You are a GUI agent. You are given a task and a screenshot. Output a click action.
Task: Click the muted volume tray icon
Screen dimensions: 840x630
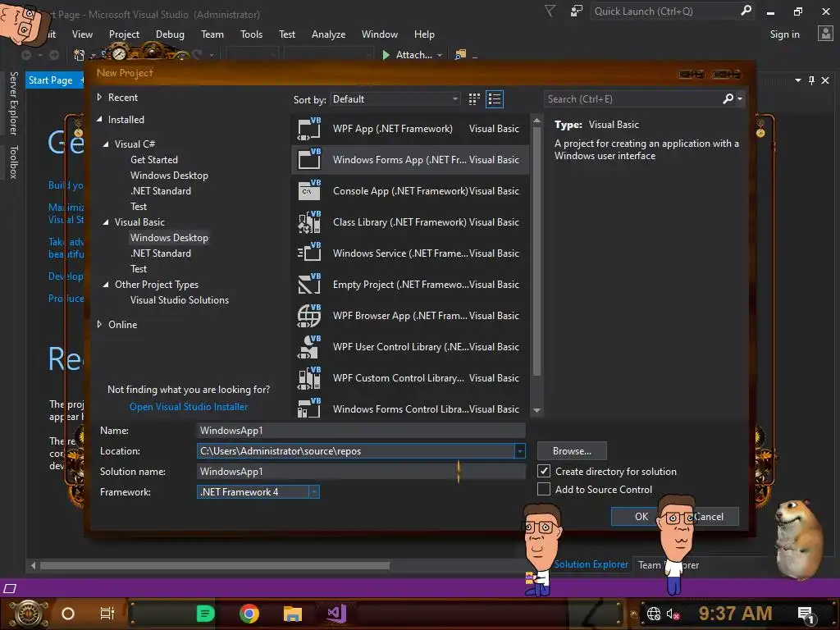point(673,614)
